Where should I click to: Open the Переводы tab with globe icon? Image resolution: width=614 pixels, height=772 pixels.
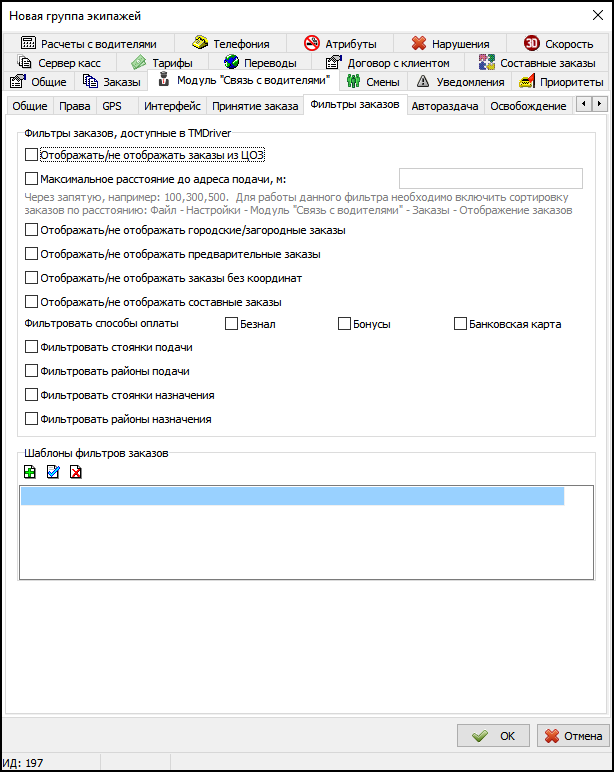pyautogui.click(x=260, y=63)
